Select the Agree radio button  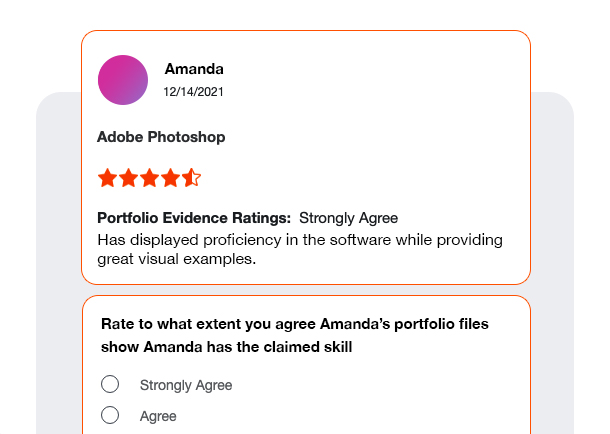[110, 416]
